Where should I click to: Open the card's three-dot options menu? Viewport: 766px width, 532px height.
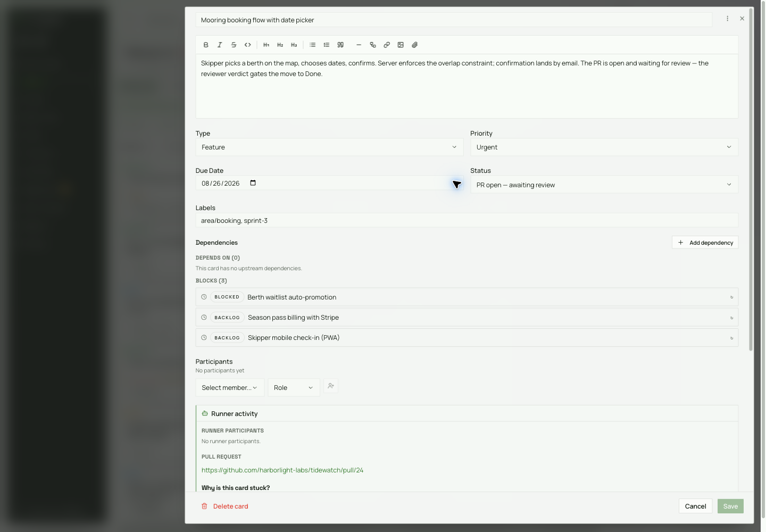(728, 19)
